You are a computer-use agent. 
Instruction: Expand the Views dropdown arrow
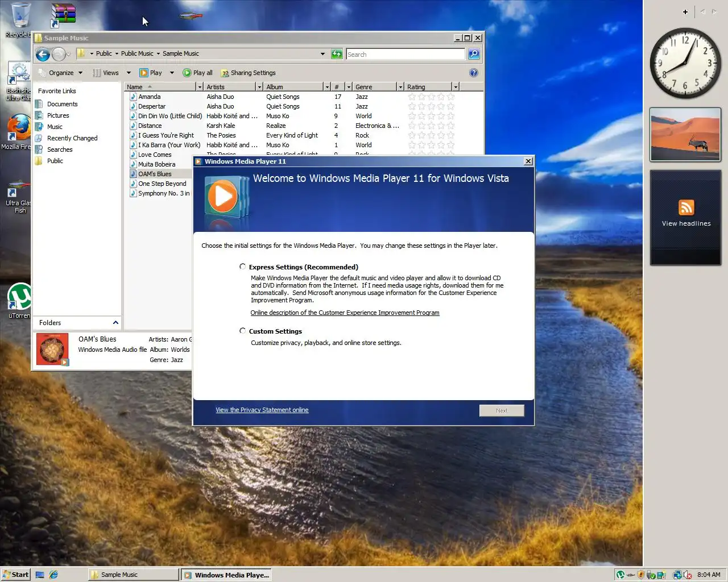point(129,73)
